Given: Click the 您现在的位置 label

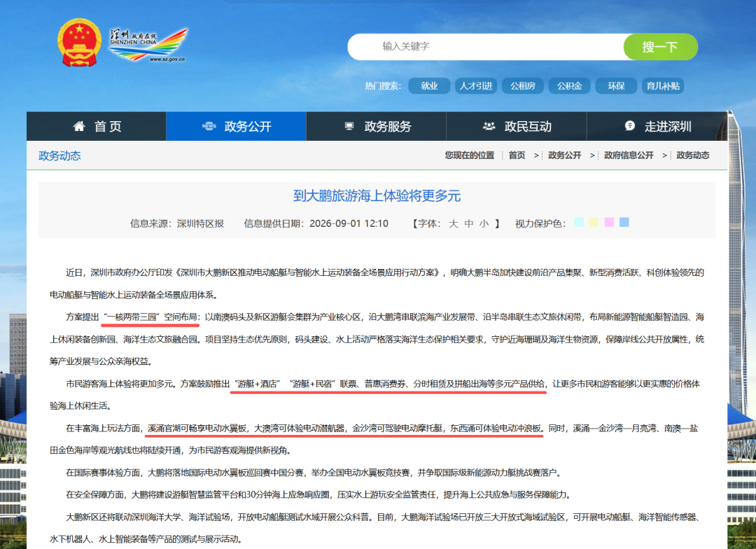Looking at the screenshot, I should 470,155.
